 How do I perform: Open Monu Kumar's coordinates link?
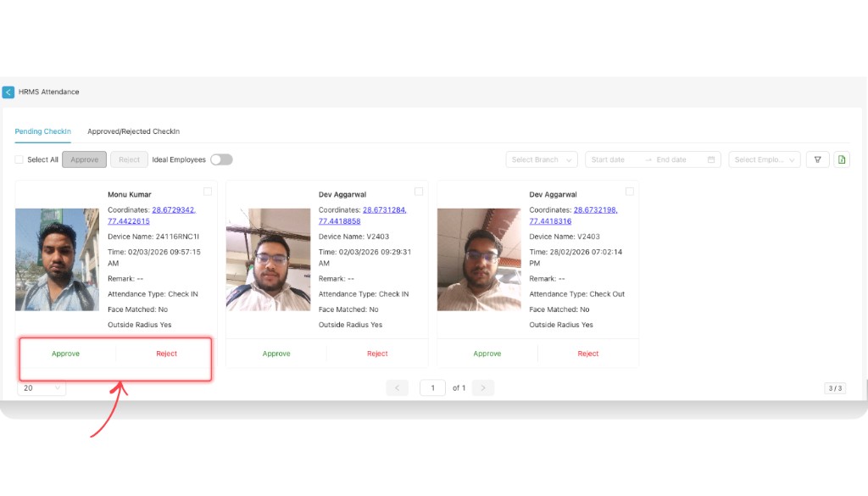tap(173, 209)
